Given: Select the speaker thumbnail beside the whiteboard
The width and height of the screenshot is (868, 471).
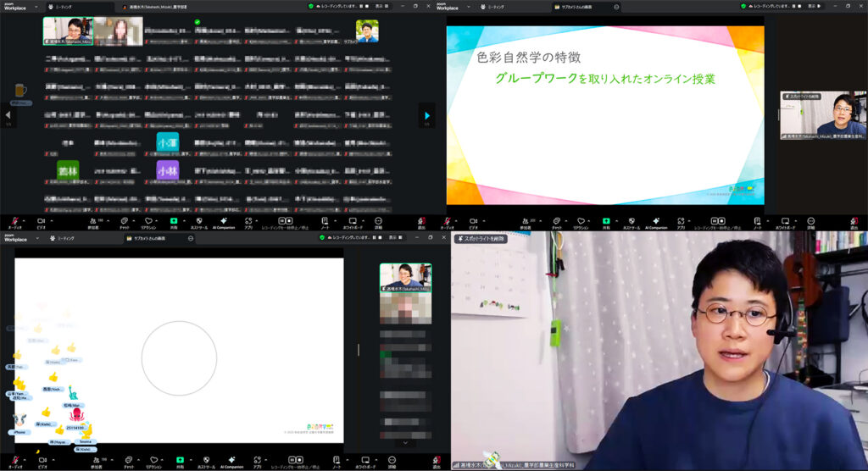Looking at the screenshot, I should pyautogui.click(x=405, y=277).
